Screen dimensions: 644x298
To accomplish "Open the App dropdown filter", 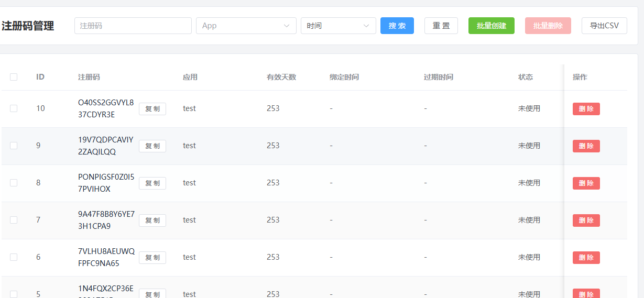I will coord(246,26).
